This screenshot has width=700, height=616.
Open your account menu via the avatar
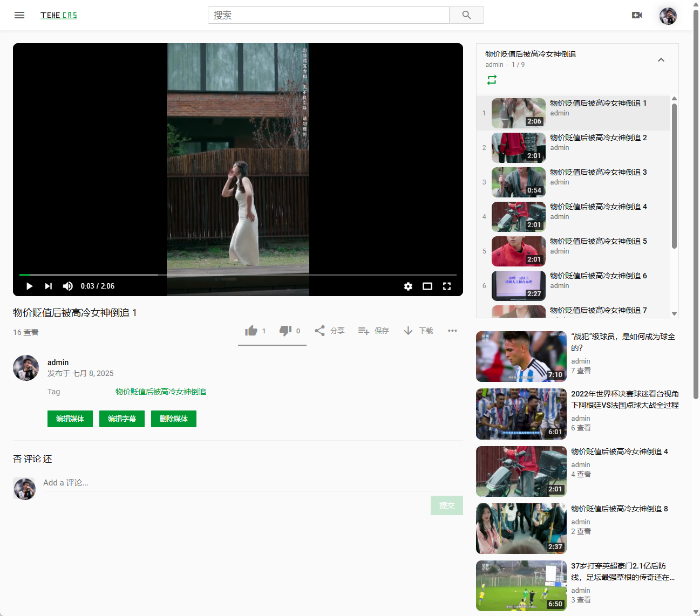click(x=668, y=16)
